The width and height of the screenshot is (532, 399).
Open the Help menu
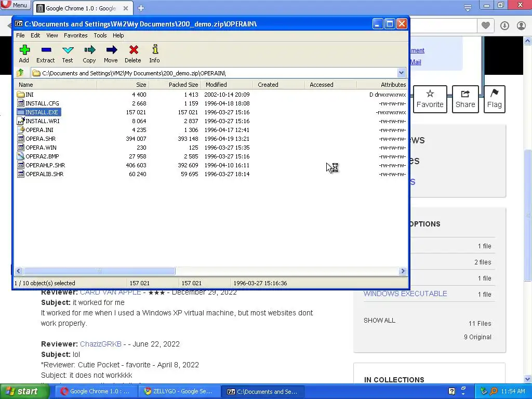click(x=118, y=35)
